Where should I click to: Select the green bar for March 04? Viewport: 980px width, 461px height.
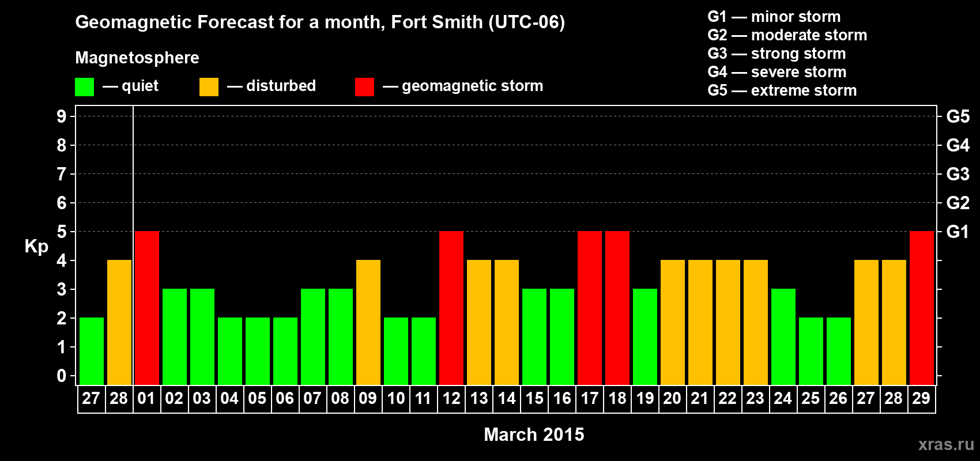[x=230, y=352]
